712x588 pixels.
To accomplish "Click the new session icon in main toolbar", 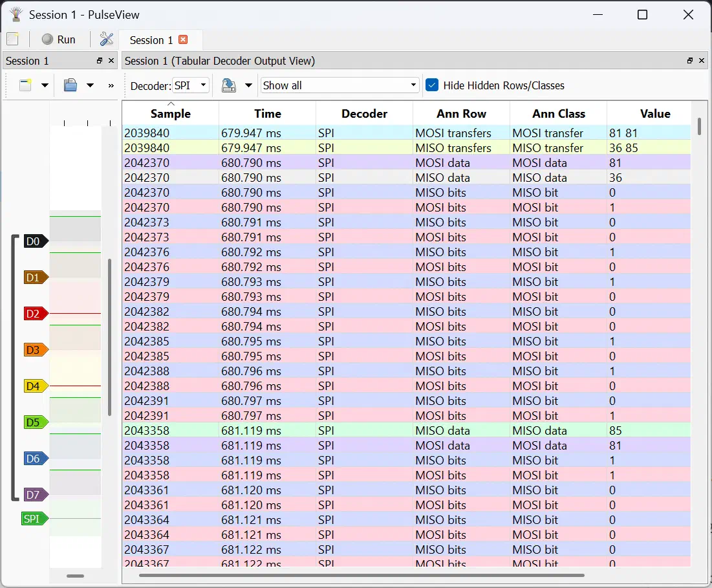I will click(13, 39).
